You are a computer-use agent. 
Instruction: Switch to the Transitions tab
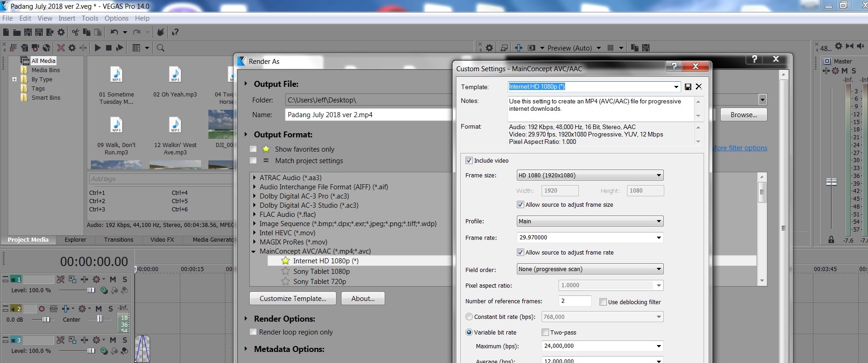[x=118, y=240]
